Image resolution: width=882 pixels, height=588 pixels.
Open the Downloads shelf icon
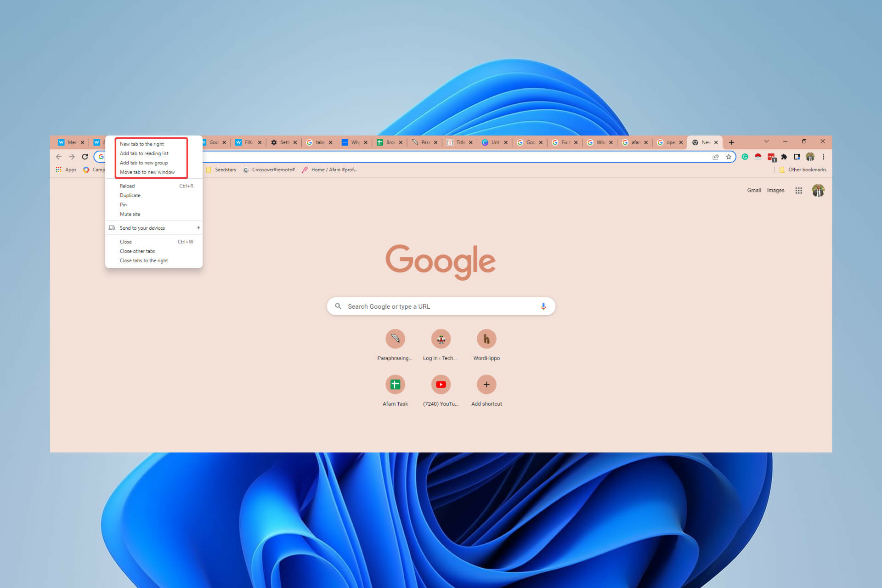click(x=797, y=157)
